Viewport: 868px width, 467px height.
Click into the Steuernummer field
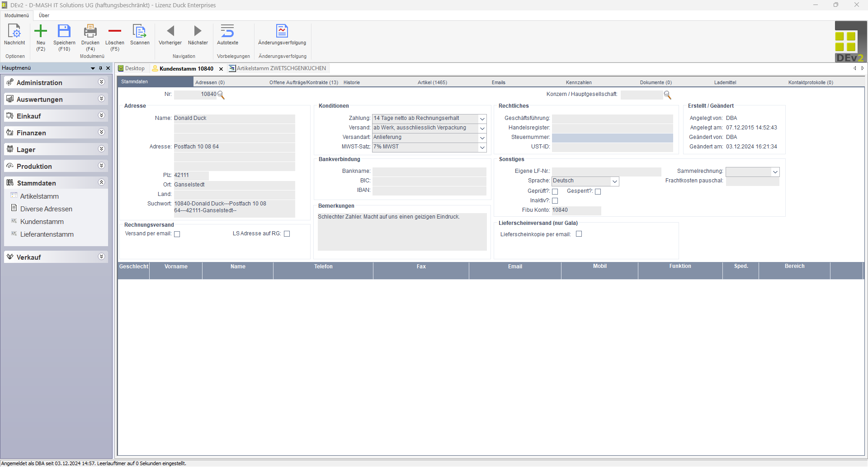tap(612, 138)
